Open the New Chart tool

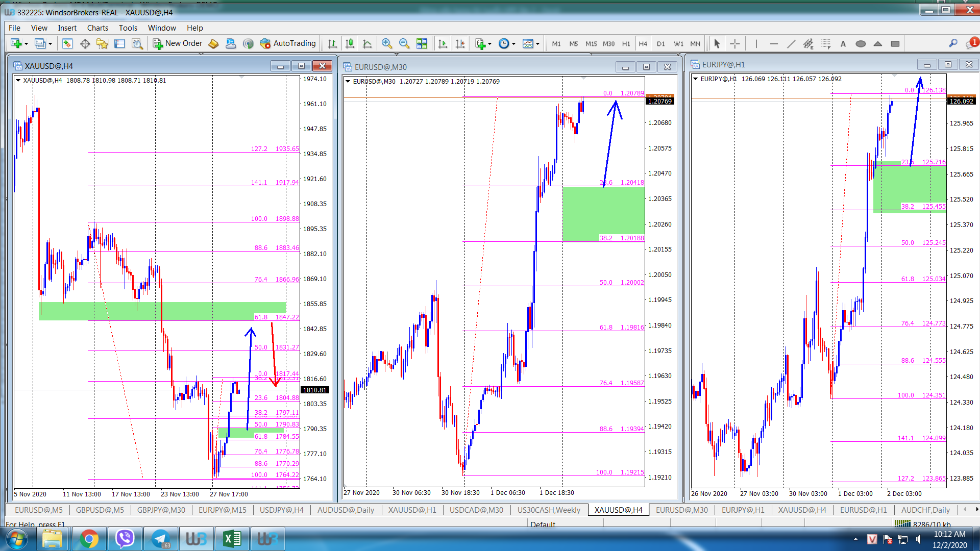(15, 44)
